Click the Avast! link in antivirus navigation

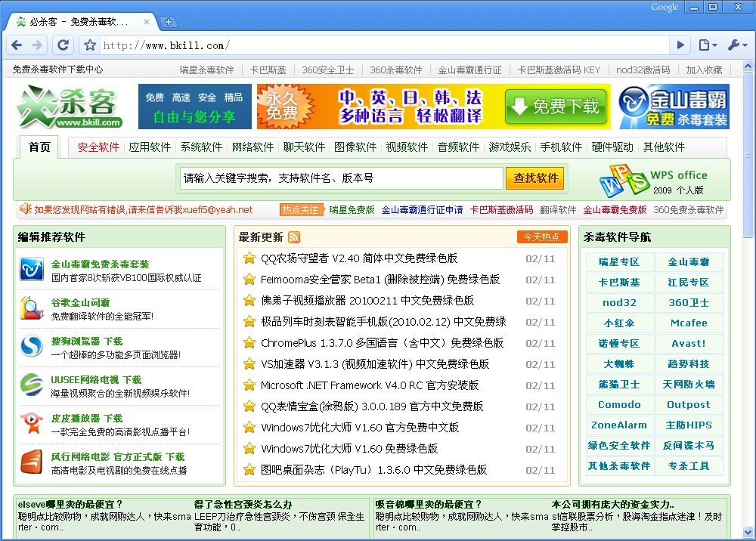click(688, 343)
